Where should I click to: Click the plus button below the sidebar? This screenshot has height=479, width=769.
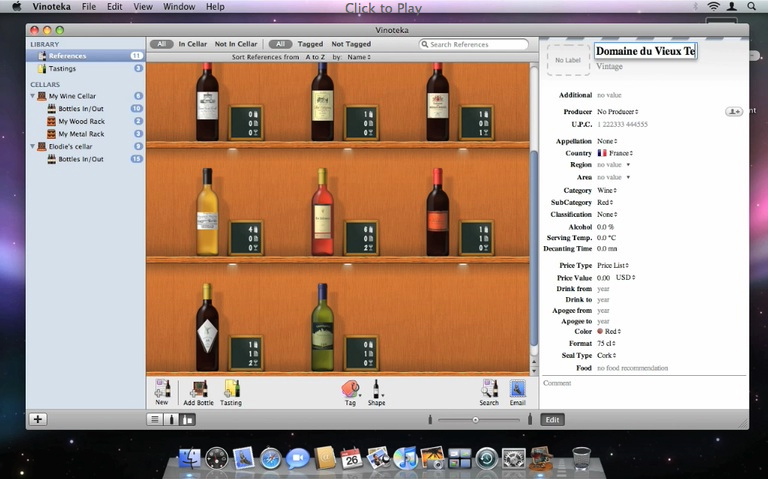click(38, 419)
